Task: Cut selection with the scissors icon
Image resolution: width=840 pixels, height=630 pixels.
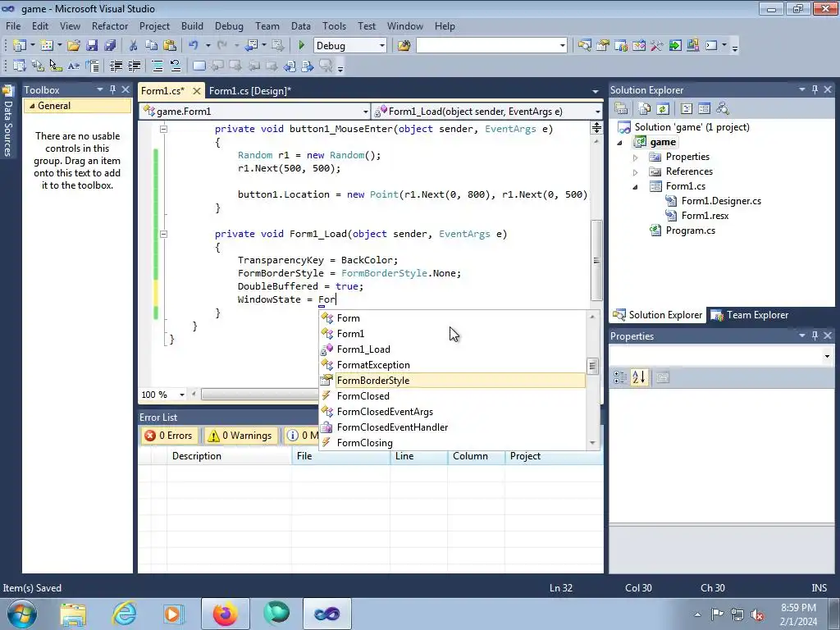Action: [x=134, y=46]
